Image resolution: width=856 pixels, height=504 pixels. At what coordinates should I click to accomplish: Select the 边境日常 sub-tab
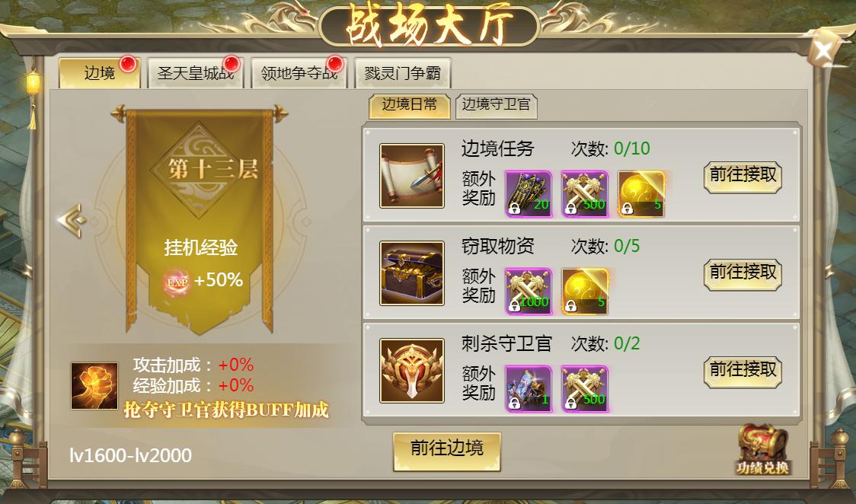(410, 106)
